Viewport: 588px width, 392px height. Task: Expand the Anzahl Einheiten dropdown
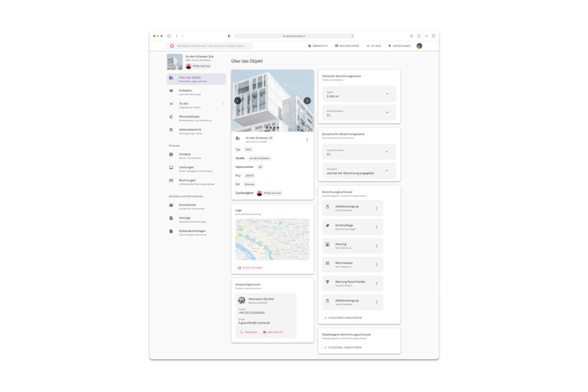coord(359,113)
